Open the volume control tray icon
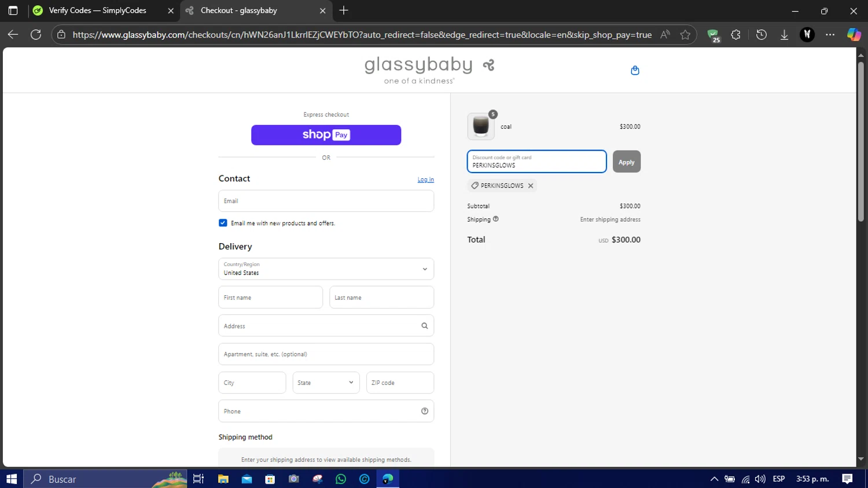Image resolution: width=868 pixels, height=488 pixels. [x=760, y=479]
